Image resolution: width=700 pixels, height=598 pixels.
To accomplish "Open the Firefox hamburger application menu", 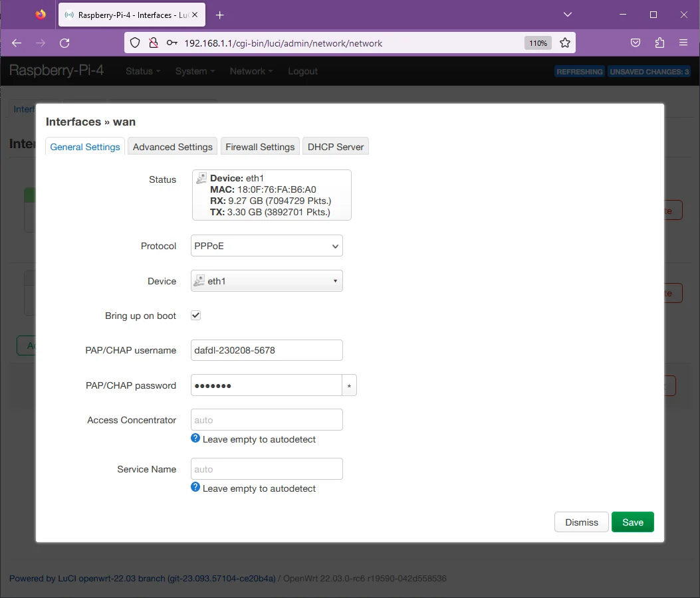I will click(x=683, y=43).
